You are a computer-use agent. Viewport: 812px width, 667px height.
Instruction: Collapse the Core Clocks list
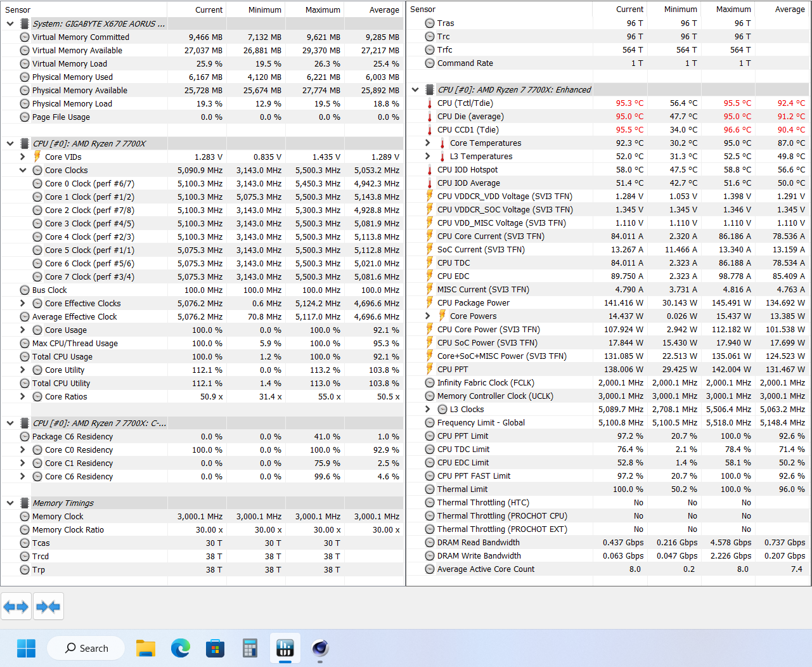[x=23, y=170]
